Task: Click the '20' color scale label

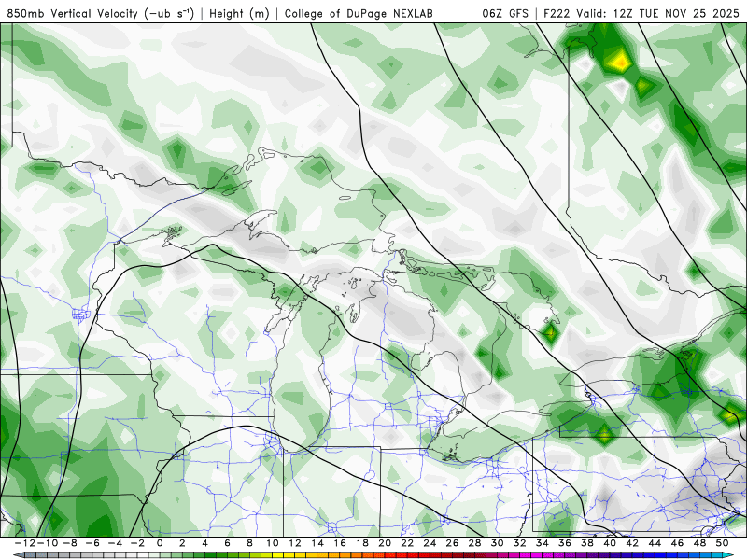Action: click(x=385, y=543)
